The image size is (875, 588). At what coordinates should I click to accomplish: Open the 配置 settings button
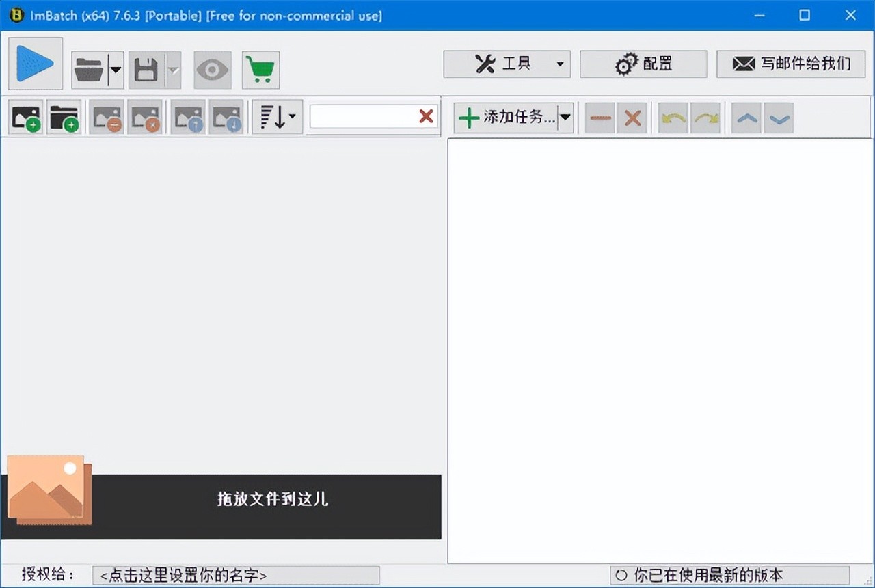point(643,64)
